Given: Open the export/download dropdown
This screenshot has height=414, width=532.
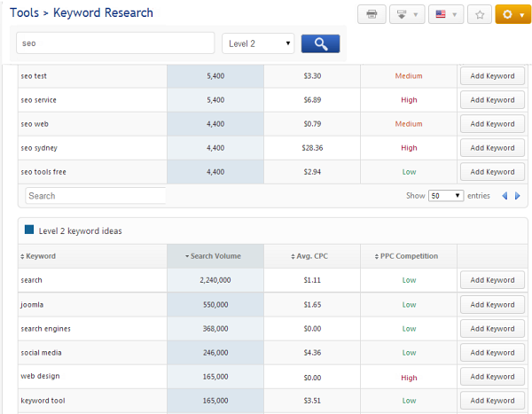Looking at the screenshot, I should (x=406, y=15).
